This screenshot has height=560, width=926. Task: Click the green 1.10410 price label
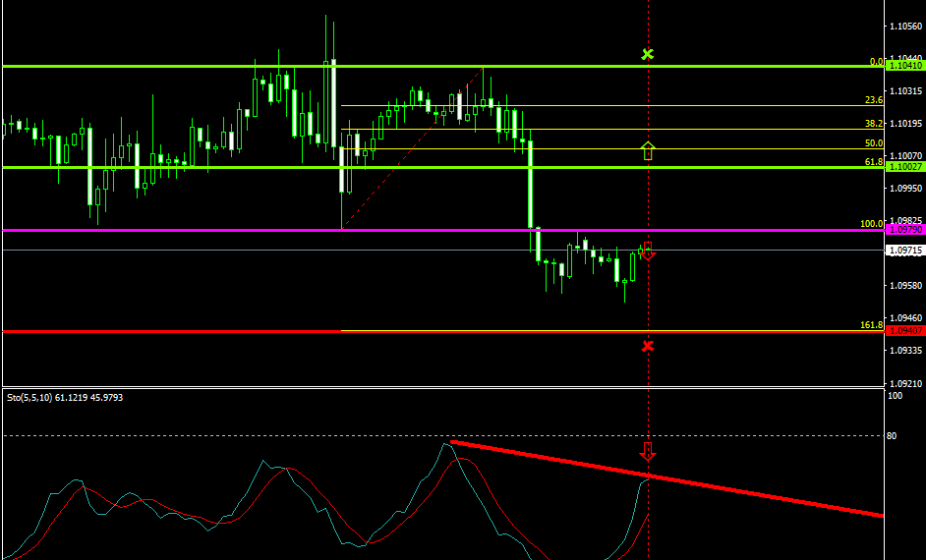(904, 66)
